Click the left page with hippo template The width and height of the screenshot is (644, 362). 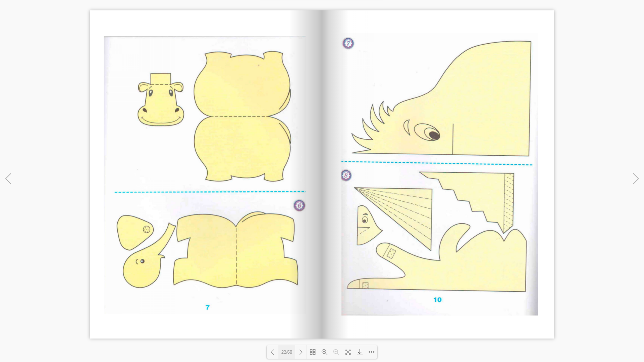click(206, 174)
